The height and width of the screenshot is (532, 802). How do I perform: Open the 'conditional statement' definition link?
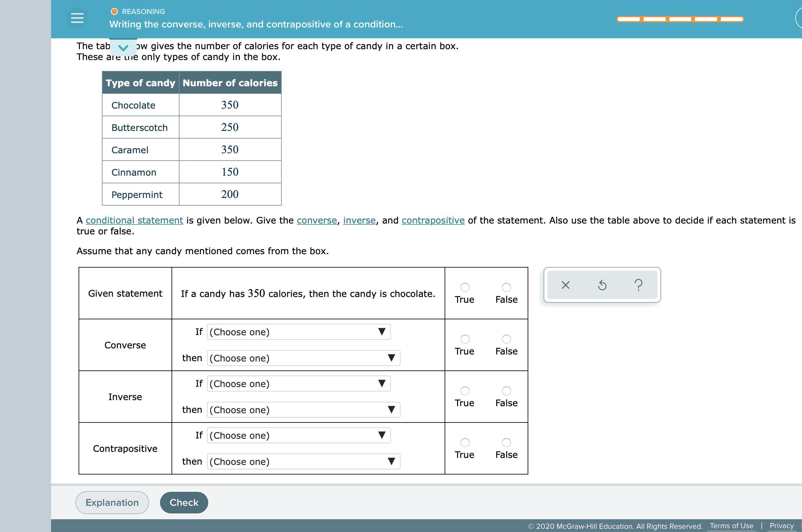134,221
